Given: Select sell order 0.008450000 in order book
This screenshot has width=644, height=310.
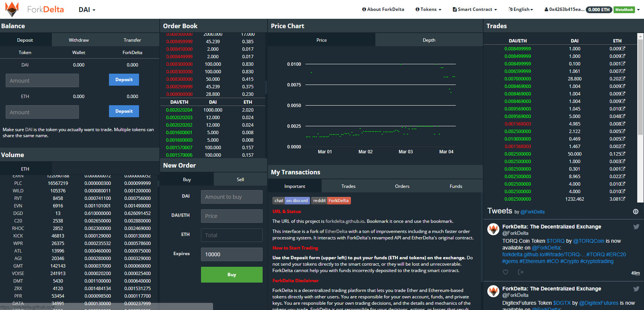Looking at the screenshot, I should (213, 49).
